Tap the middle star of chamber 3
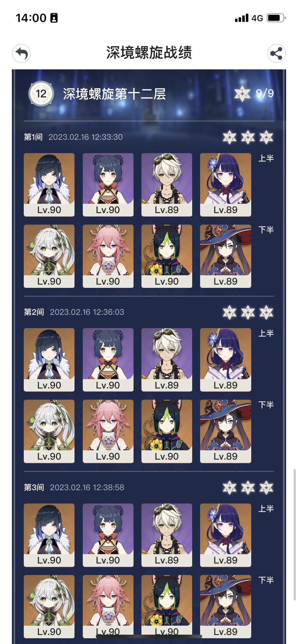Viewport: 298px width, 644px height. pos(248,488)
